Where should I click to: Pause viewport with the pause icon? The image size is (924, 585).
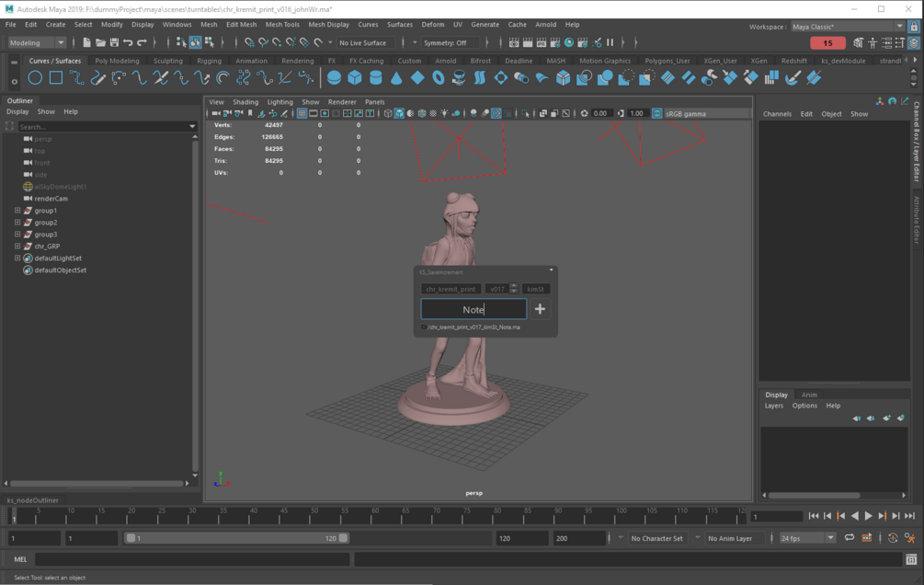point(610,42)
